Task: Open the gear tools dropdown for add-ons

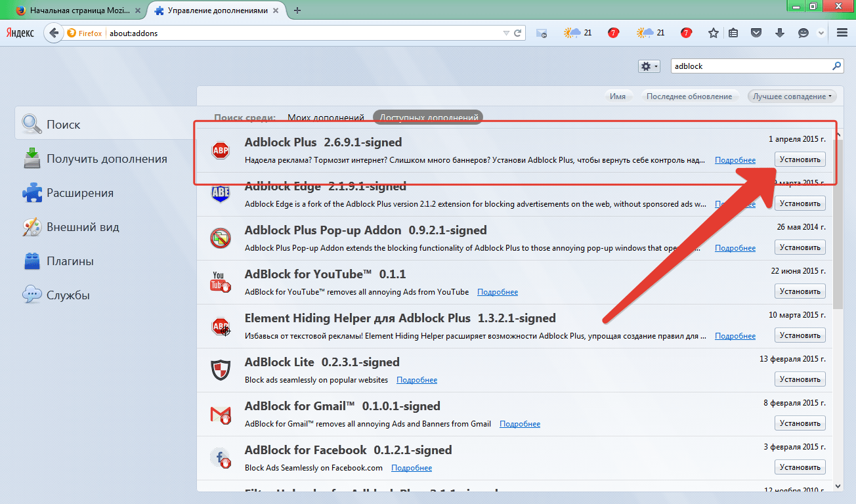Action: point(649,66)
